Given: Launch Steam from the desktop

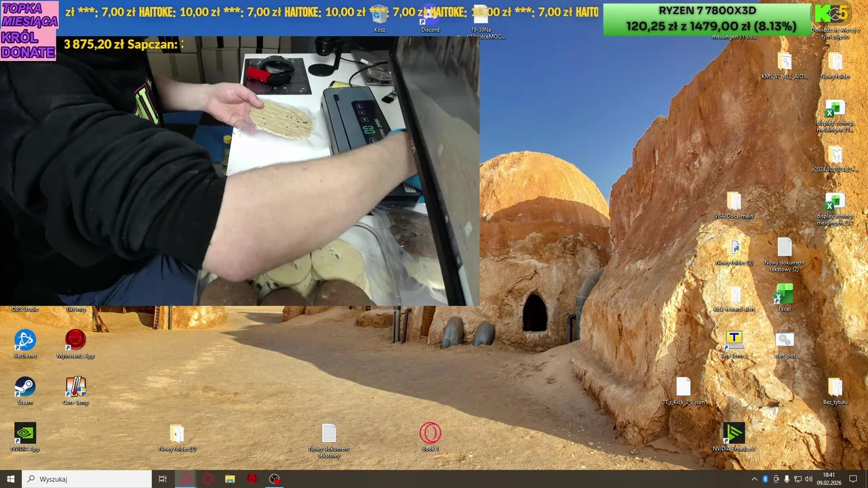Looking at the screenshot, I should coord(25,391).
